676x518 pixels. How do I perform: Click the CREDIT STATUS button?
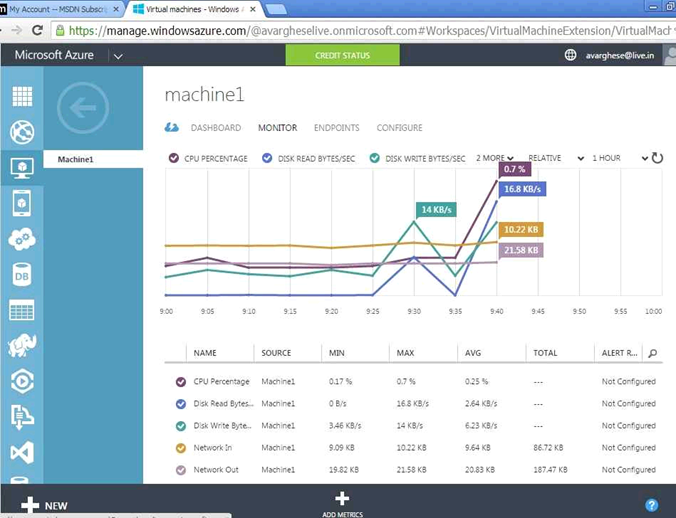(342, 55)
